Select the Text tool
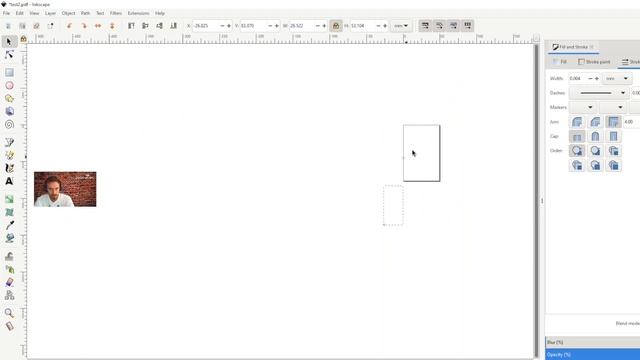640x360 pixels. [9, 181]
